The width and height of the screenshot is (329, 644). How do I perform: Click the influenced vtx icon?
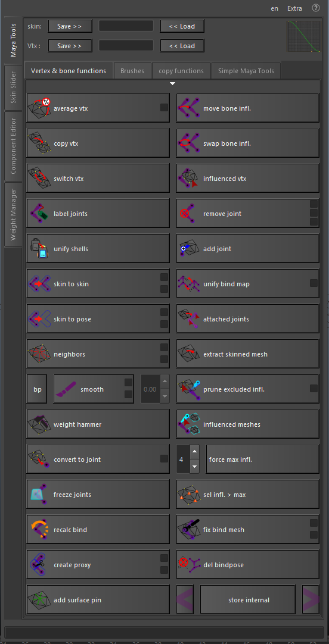coord(189,178)
